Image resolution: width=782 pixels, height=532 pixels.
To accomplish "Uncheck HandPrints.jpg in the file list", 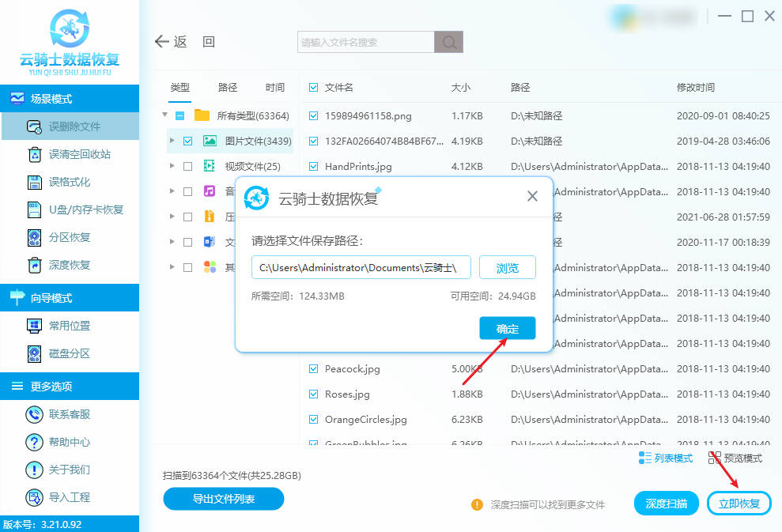I will 314,166.
